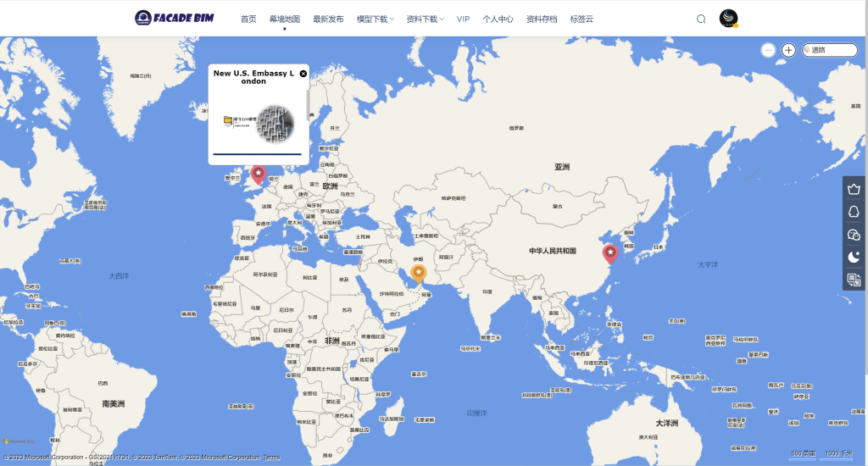
Task: Go to the 首页 menu item
Action: click(248, 19)
